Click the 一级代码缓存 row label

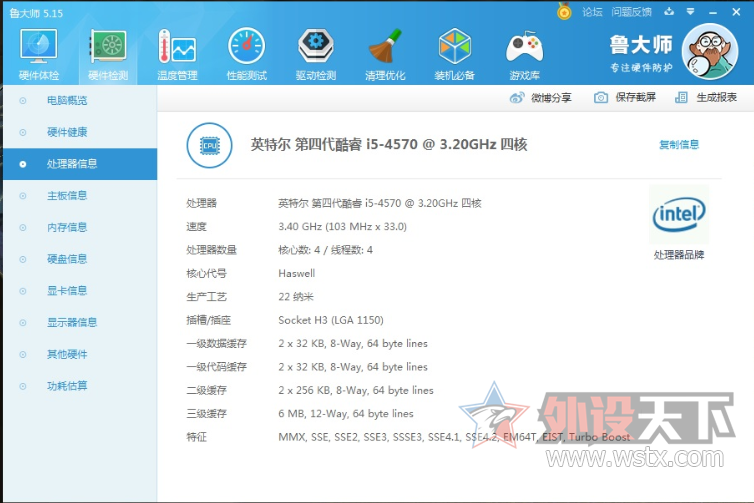click(x=216, y=367)
